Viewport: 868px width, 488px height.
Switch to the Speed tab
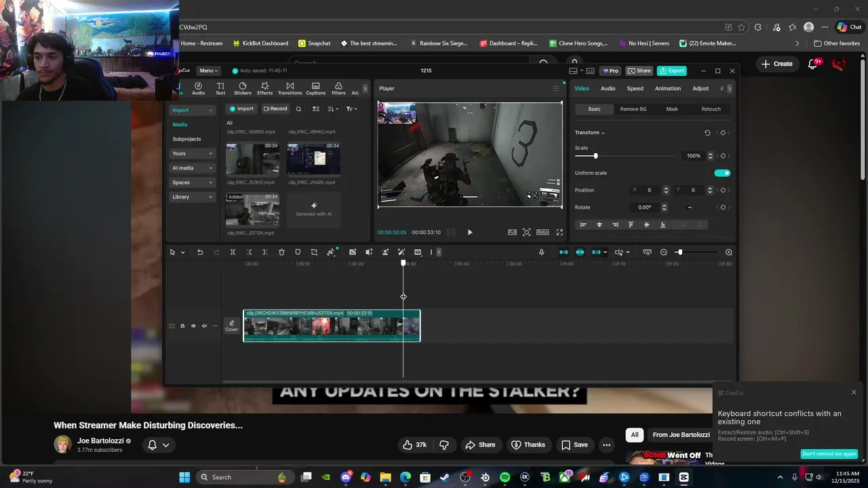click(635, 89)
